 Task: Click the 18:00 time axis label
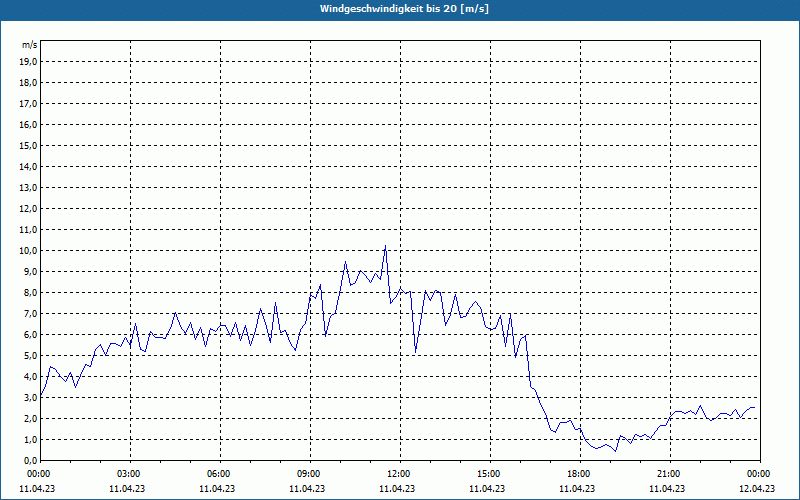click(580, 474)
